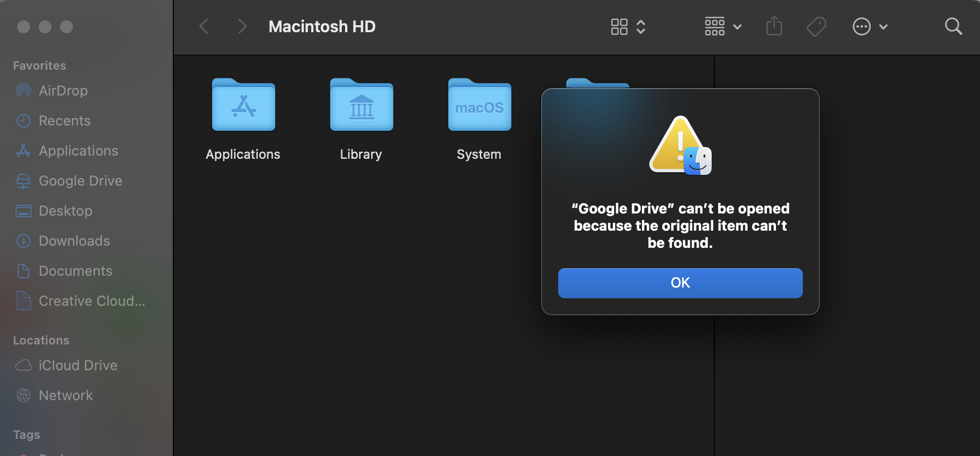Click the Favorites section header
The width and height of the screenshot is (980, 456).
pyautogui.click(x=40, y=65)
